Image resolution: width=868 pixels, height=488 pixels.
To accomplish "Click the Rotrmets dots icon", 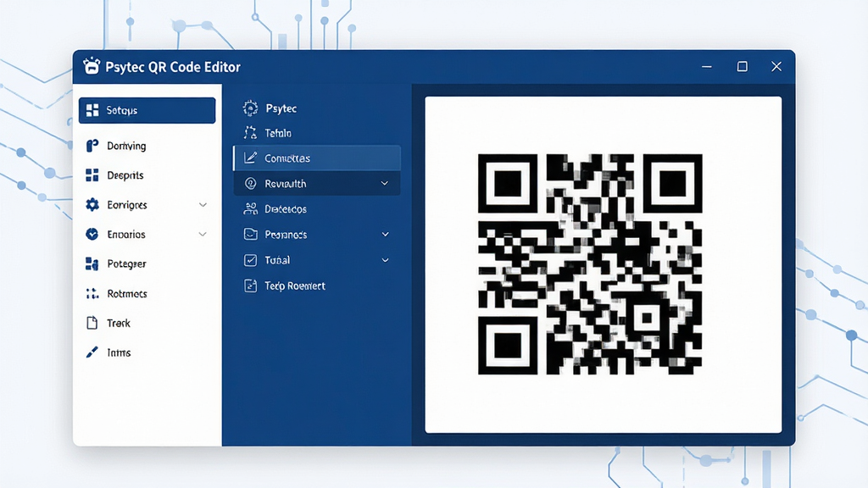I will [92, 294].
